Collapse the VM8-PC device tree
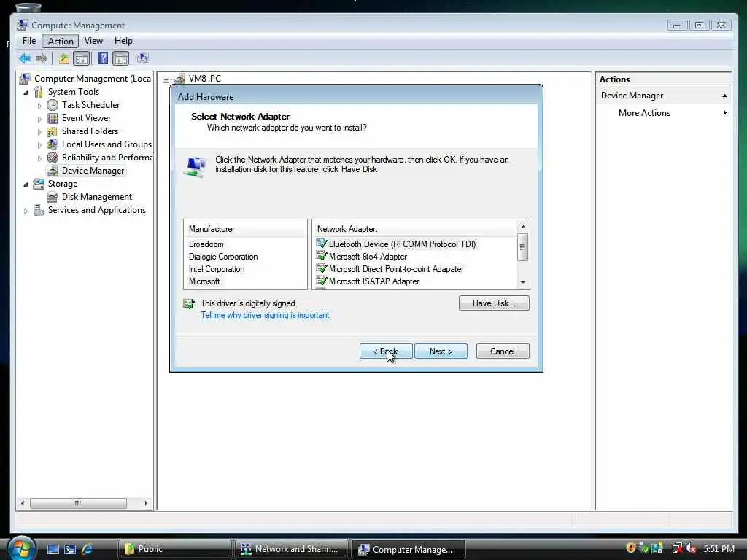This screenshot has width=747, height=560. [x=166, y=79]
